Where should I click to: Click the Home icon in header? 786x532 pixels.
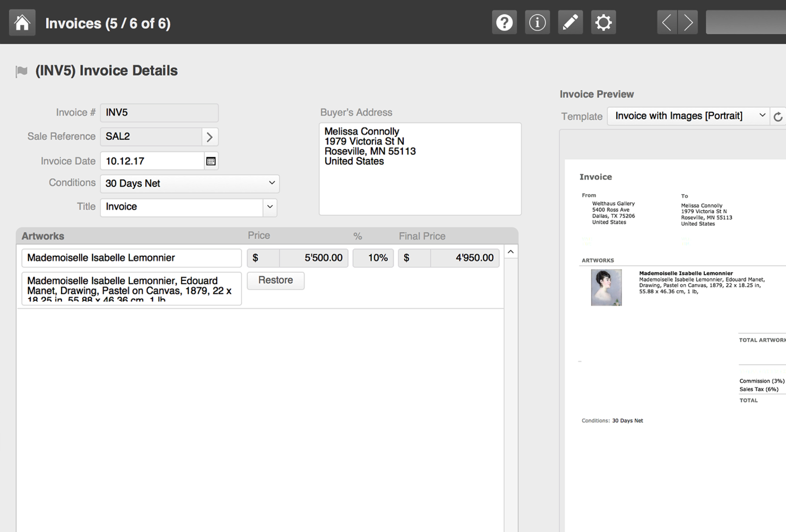pyautogui.click(x=22, y=23)
